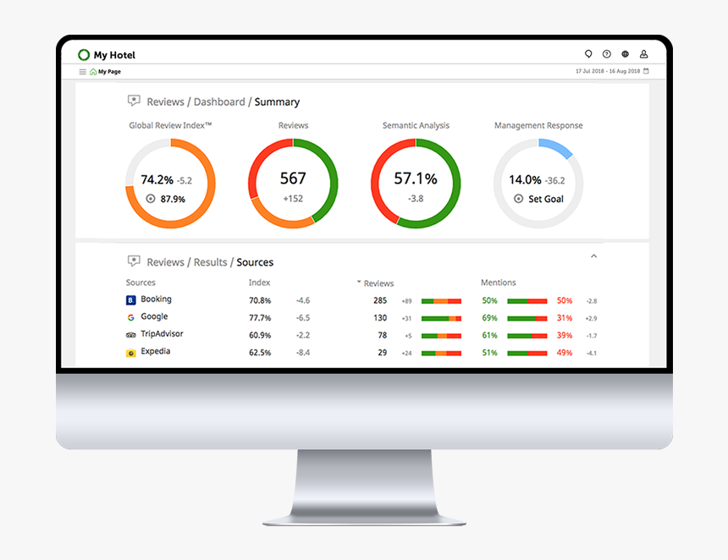Click the Mentions column header

[x=499, y=282]
